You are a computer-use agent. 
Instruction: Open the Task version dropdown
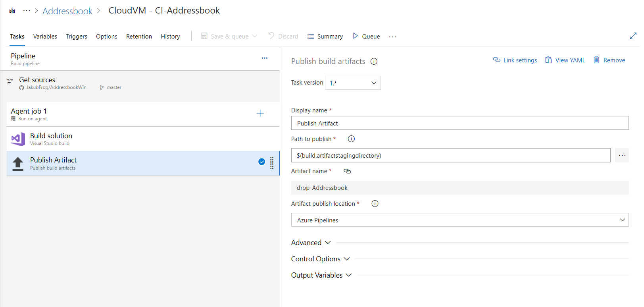353,83
